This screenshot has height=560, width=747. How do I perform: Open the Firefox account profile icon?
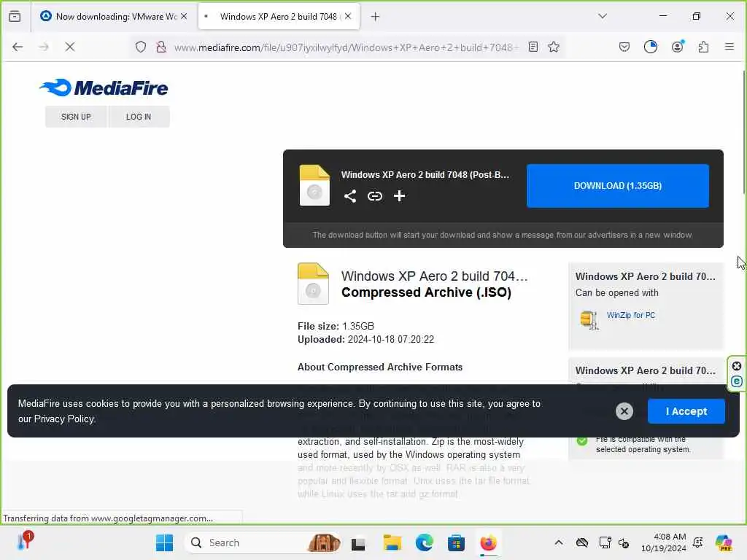[678, 47]
